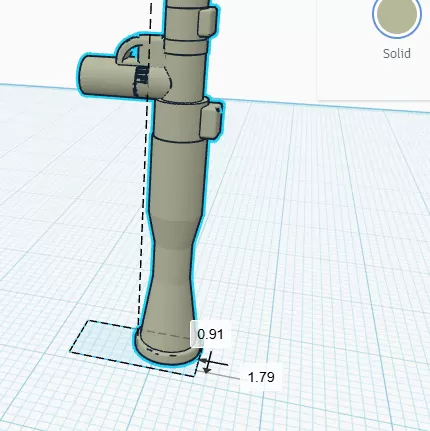Click the open left end of side tube
Screen dimensions: 430x431
click(x=84, y=76)
